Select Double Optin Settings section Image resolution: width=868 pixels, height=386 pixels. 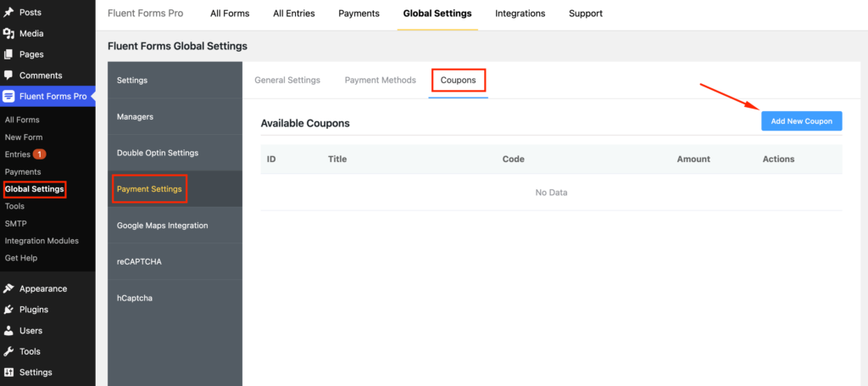pos(175,153)
